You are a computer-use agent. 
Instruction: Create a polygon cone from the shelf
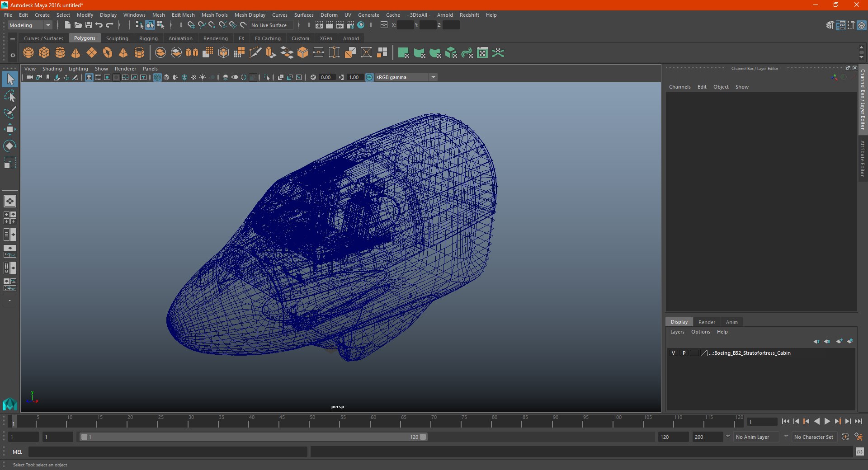(x=76, y=53)
